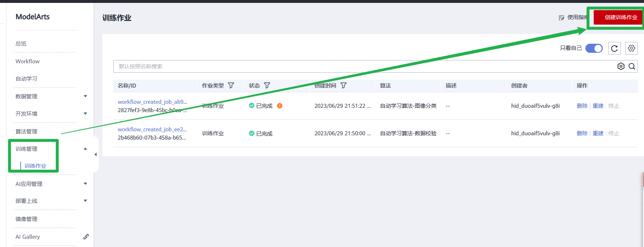The width and height of the screenshot is (644, 247).
Task: Open the creation time filter funnel
Action: click(343, 85)
